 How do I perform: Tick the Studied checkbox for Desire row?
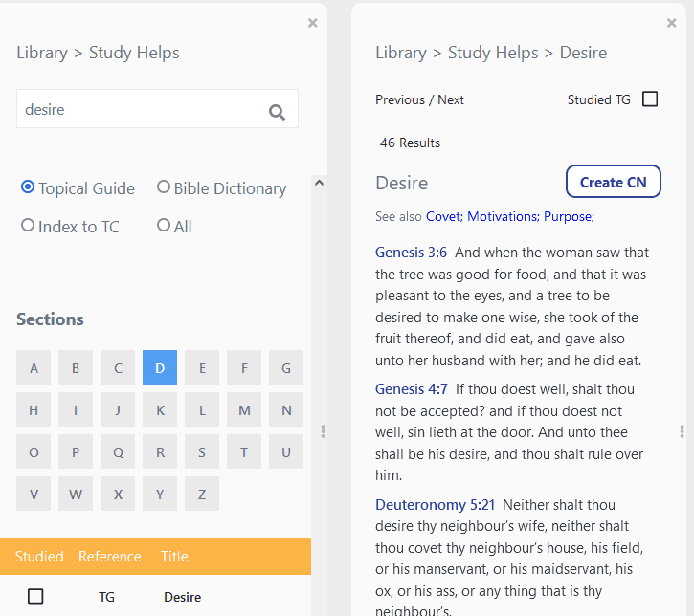point(35,596)
